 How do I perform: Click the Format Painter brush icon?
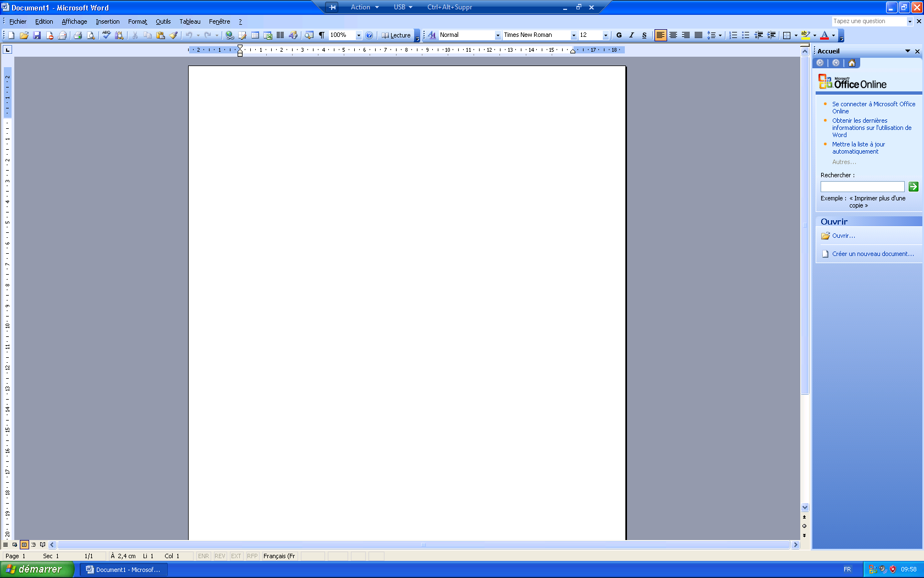coord(173,35)
